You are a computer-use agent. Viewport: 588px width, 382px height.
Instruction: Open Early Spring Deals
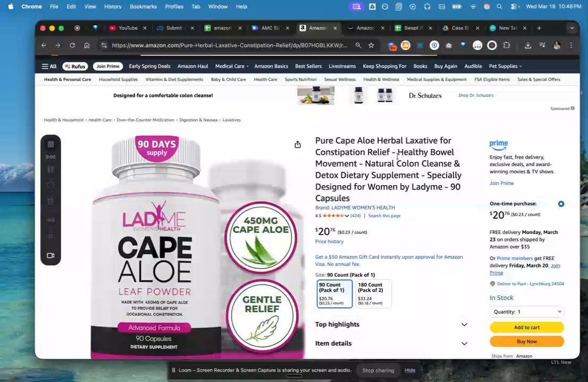[x=149, y=67]
